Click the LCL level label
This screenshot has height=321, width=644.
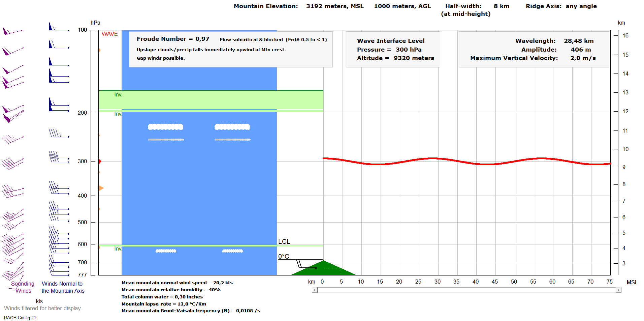[284, 241]
